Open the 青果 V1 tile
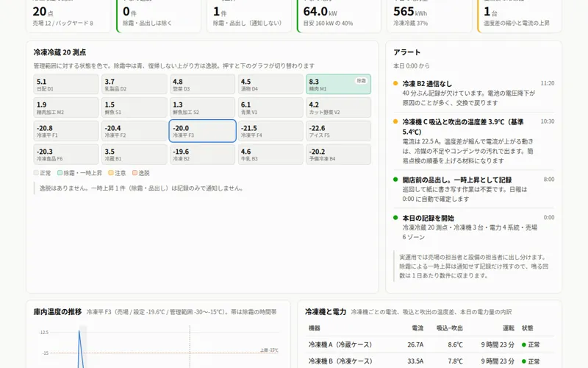This screenshot has height=368, width=588. coord(270,107)
